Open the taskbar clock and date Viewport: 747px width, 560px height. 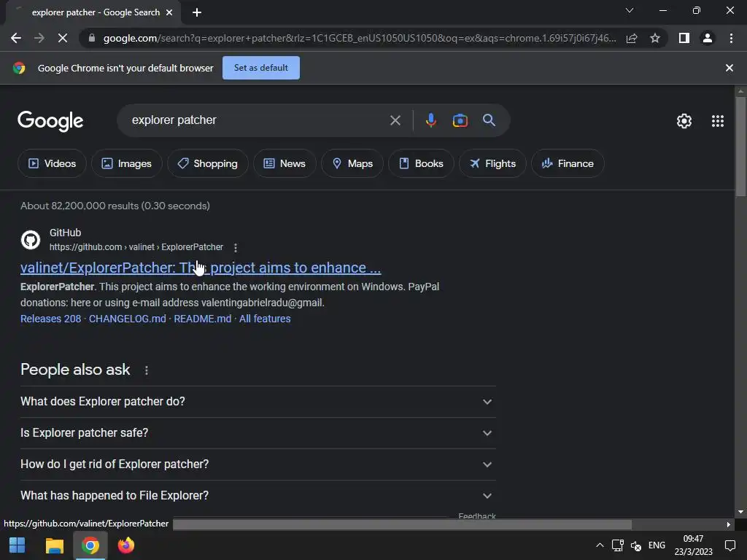click(693, 545)
